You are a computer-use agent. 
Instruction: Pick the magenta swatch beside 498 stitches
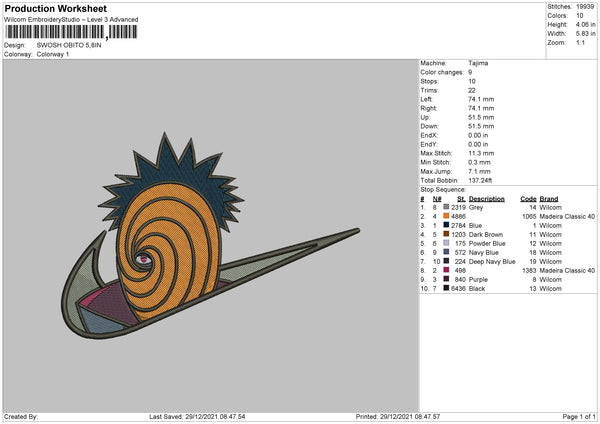tap(446, 270)
